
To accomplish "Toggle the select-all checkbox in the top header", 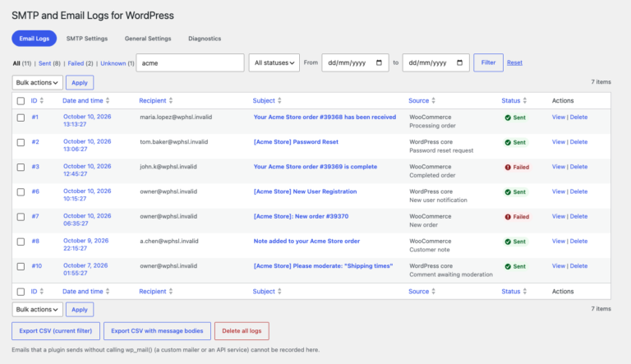I will coord(21,101).
